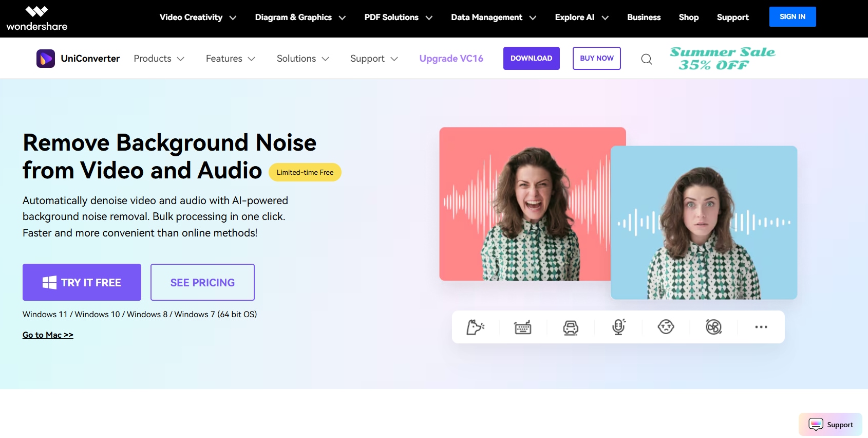Select the keyboard typing noise icon
This screenshot has width=868, height=438.
point(523,327)
